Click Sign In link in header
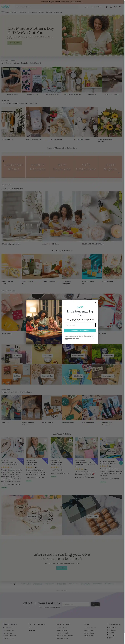Viewport: 125px width, 644px height. [x=86, y=7]
